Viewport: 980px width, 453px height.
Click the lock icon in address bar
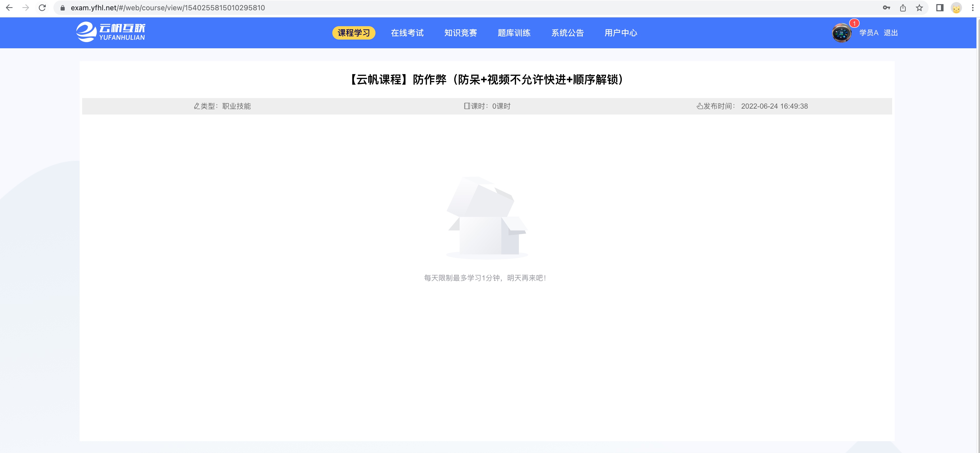tap(63, 8)
